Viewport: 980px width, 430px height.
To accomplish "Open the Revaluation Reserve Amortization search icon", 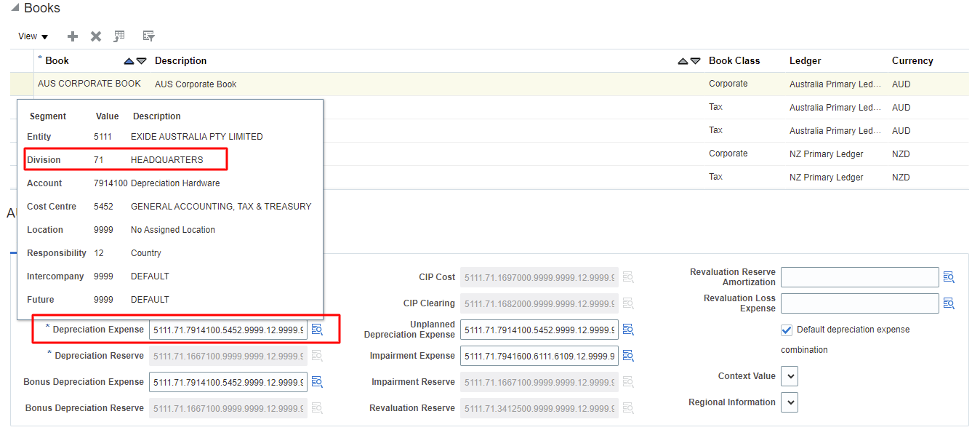I will pos(949,277).
